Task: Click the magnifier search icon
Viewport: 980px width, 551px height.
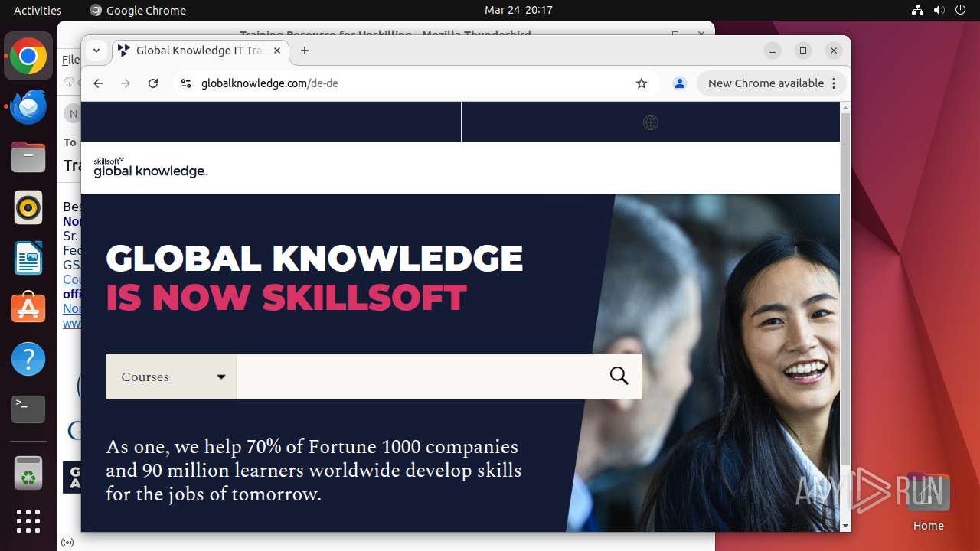Action: point(619,376)
